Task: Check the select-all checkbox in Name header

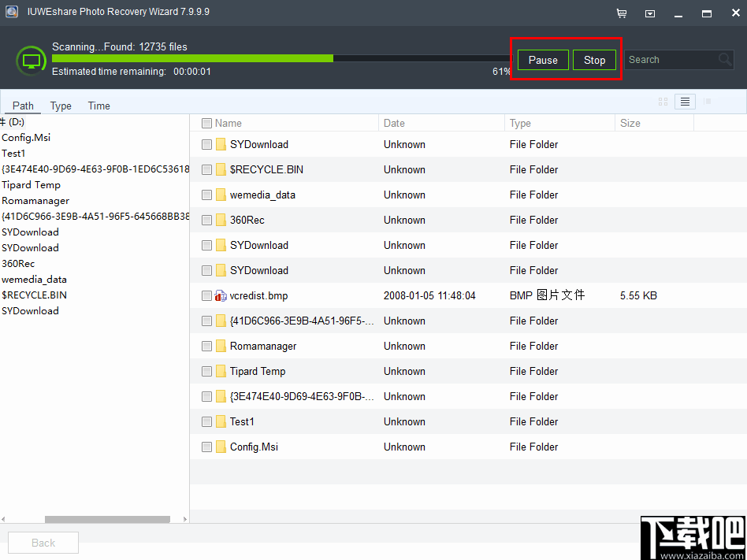Action: tap(206, 123)
